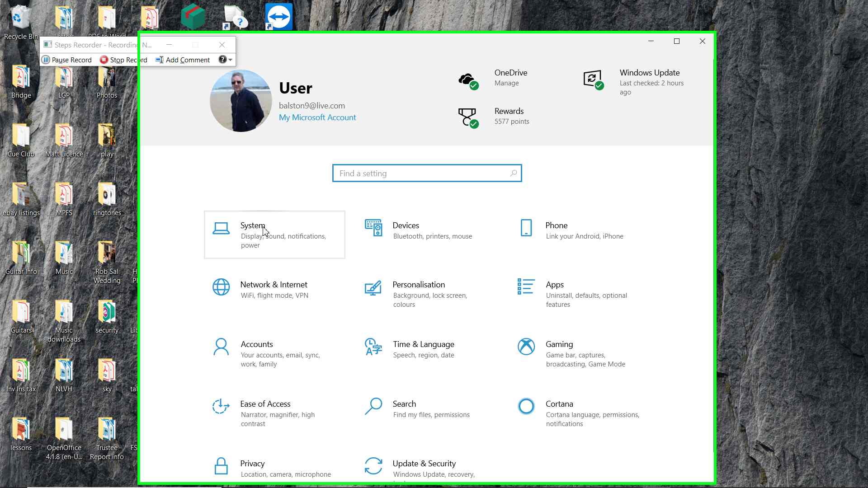Screen dimensions: 868x488
Task: Open the Phone settings icon
Action: tap(526, 228)
